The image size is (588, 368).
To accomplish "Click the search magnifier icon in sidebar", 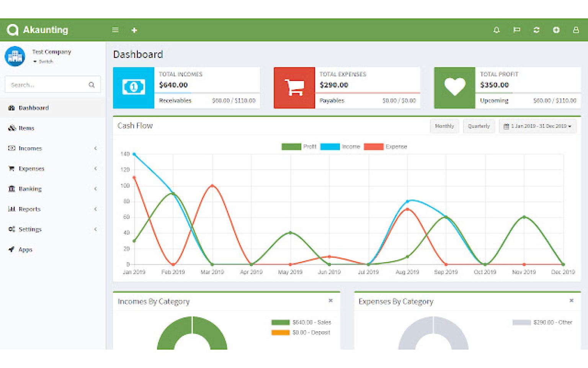I will coord(91,85).
